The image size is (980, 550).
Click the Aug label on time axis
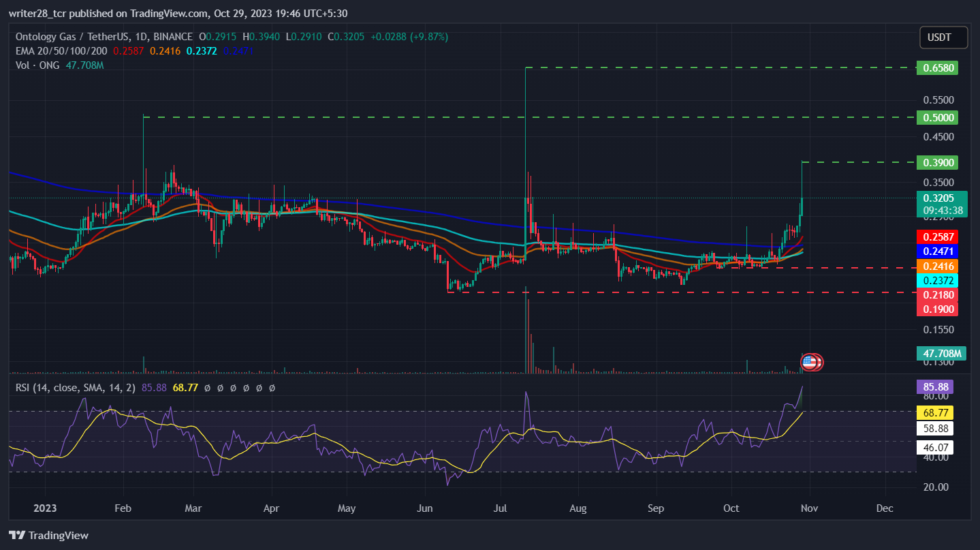pyautogui.click(x=578, y=508)
